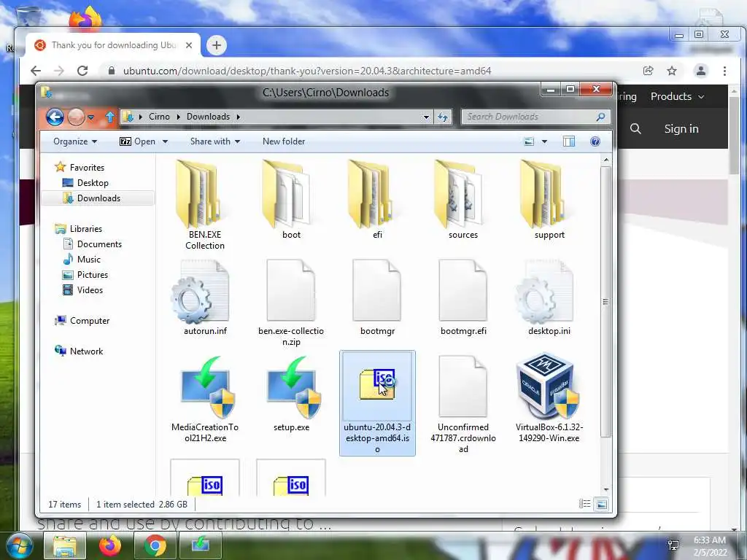
Task: Select ben.exe-collection.zip file
Action: pos(290,303)
